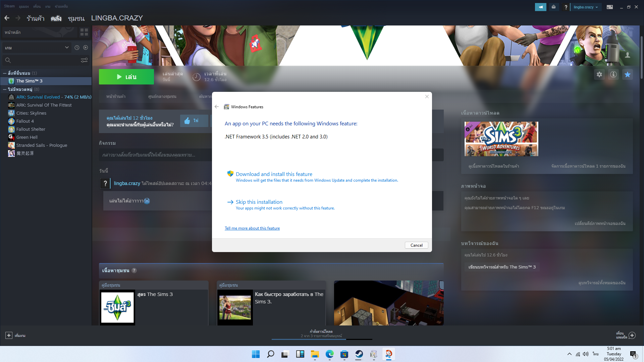Click the ready-to-play filter icon
Screen dimensions: 644x362
click(86, 48)
